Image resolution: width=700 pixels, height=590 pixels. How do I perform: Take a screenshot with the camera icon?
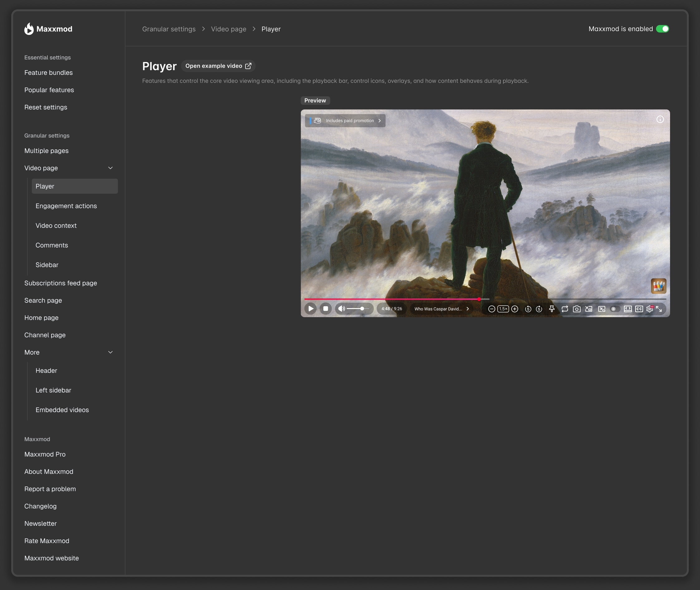(x=577, y=309)
